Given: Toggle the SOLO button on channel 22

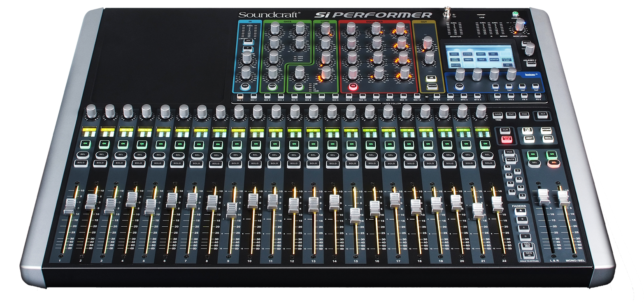Looking at the screenshot, I should (x=488, y=163).
